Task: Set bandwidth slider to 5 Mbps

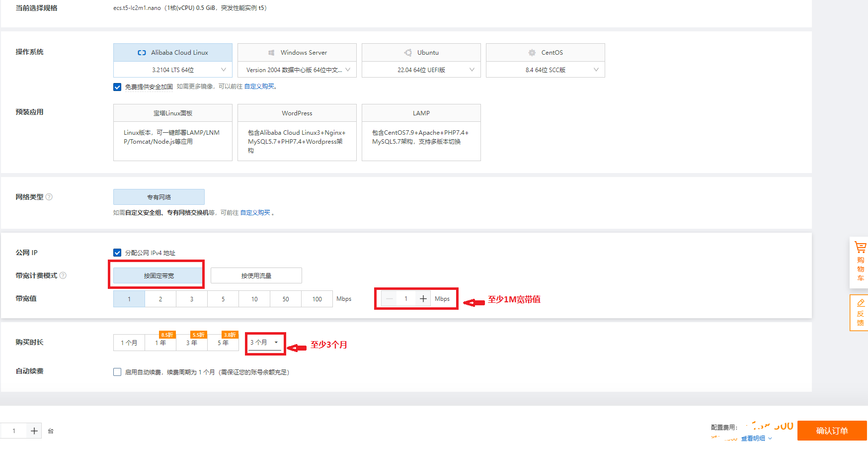Action: tap(223, 299)
